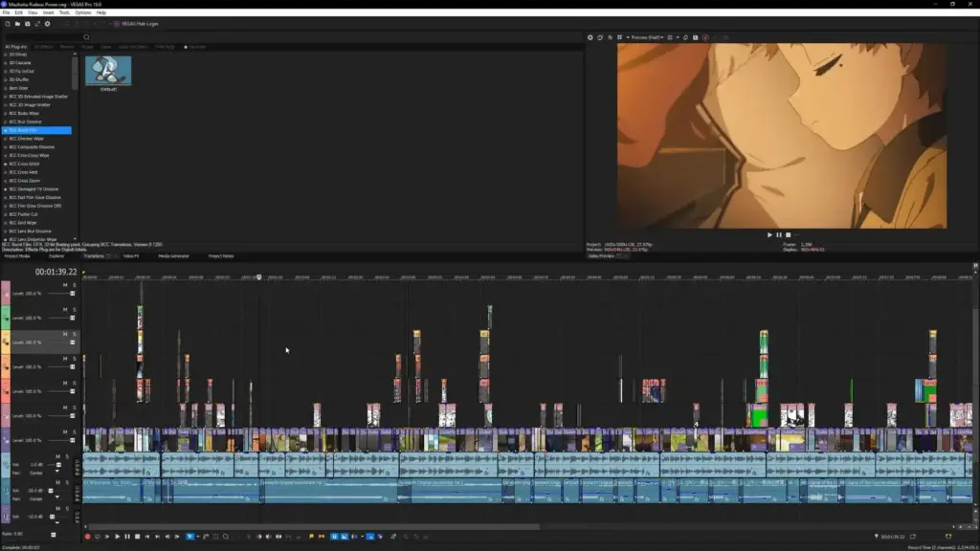Click Play From Start in the transport bar

pyautogui.click(x=107, y=537)
